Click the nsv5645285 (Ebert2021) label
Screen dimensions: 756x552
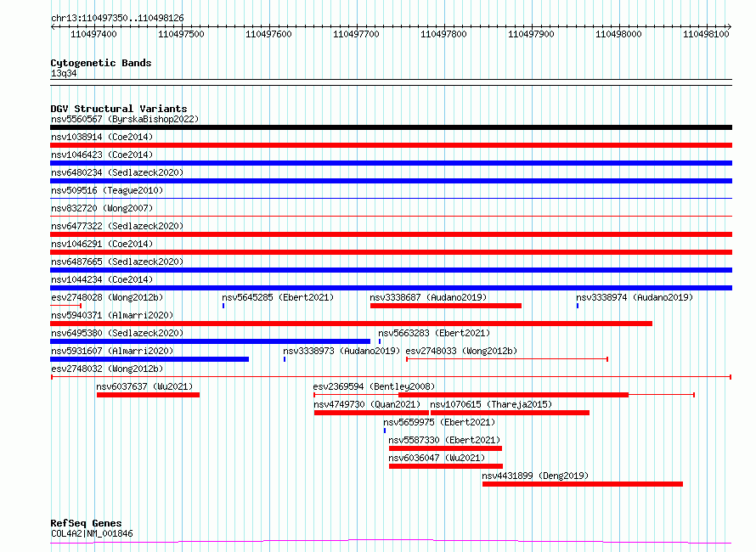click(x=278, y=297)
